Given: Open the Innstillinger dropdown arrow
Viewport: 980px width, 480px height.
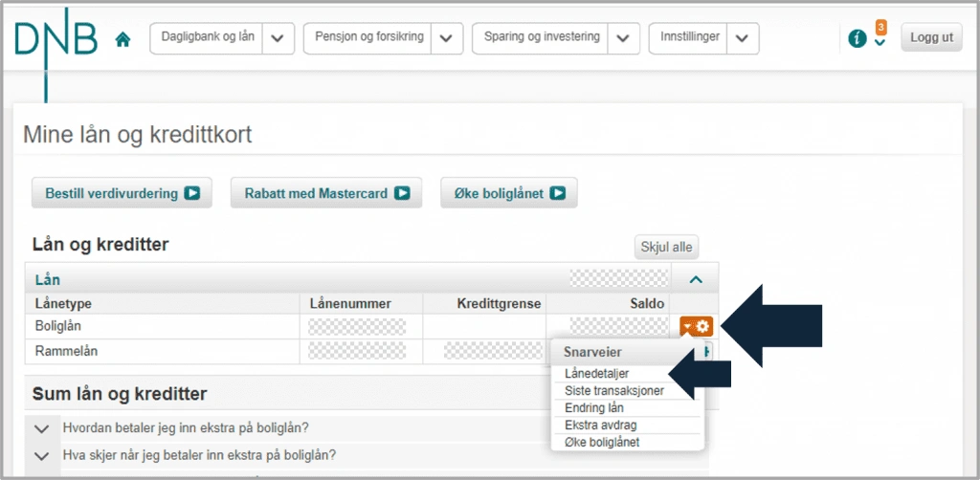Looking at the screenshot, I should tap(743, 38).
